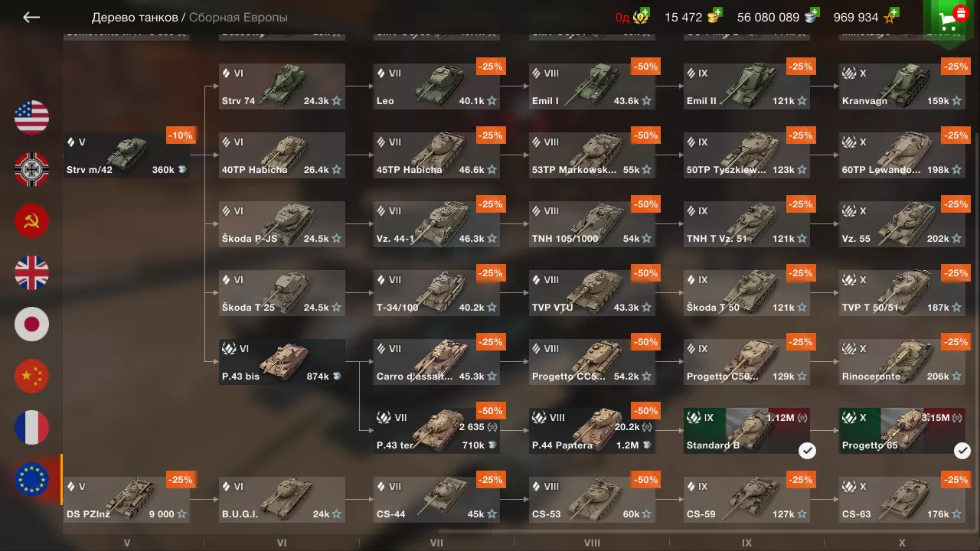The width and height of the screenshot is (980, 551).
Task: Open the P.43 bis tank card
Action: [282, 362]
